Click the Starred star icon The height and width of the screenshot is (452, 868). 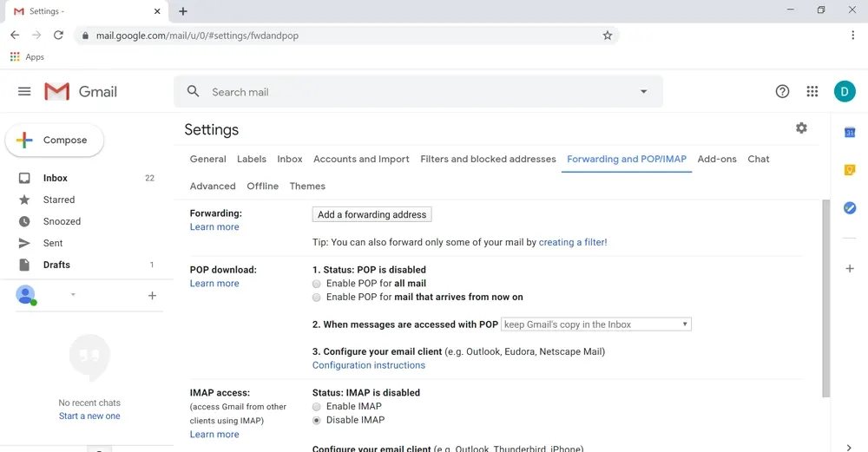(x=24, y=200)
